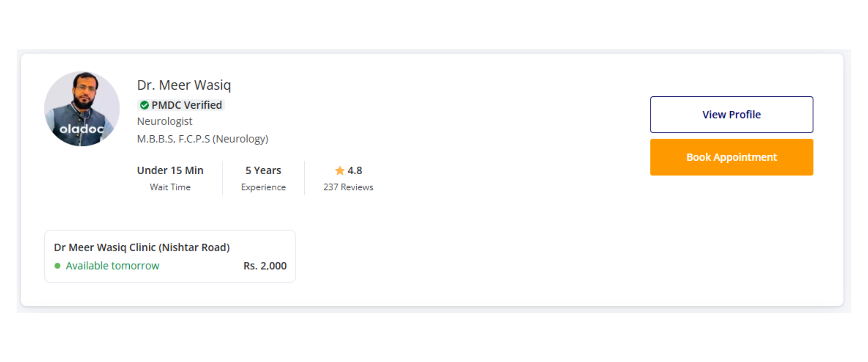
Task: Click the Available tomorrow status text
Action: [113, 266]
